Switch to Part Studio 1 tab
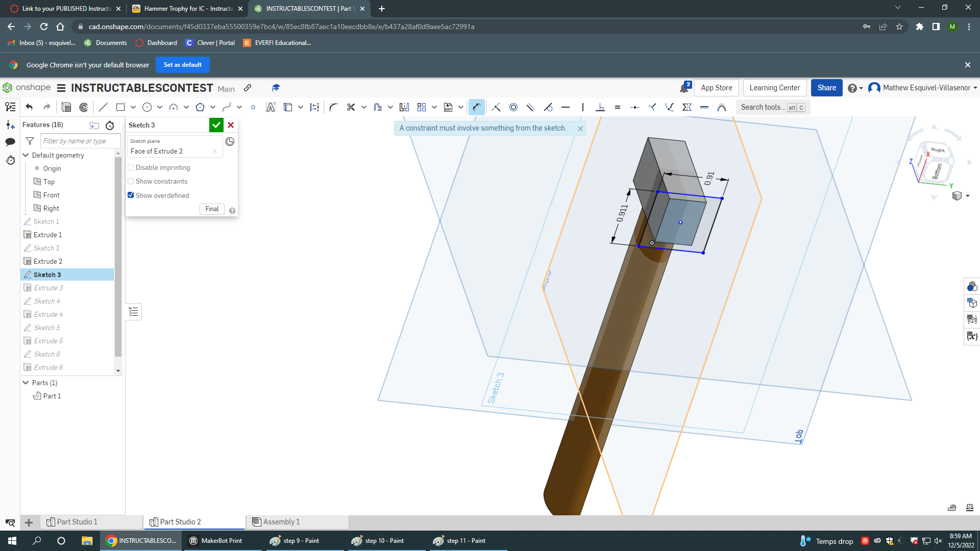Screen dimensions: 980x551 click(x=77, y=522)
